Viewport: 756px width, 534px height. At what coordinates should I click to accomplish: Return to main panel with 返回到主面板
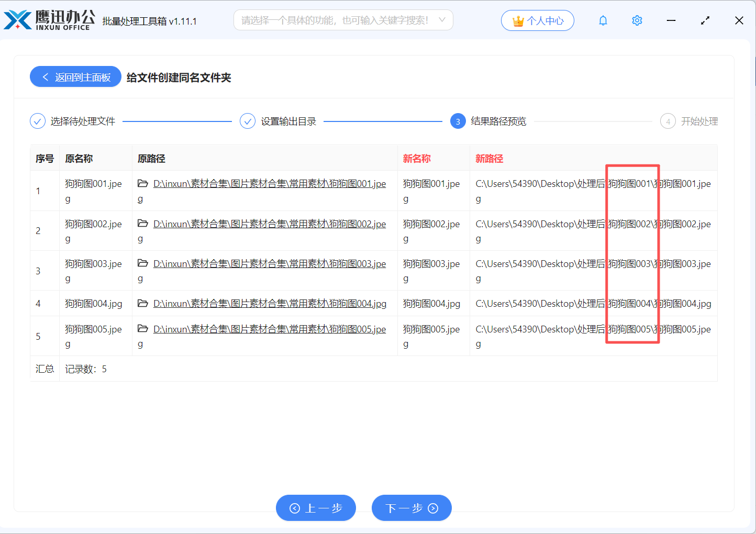76,77
